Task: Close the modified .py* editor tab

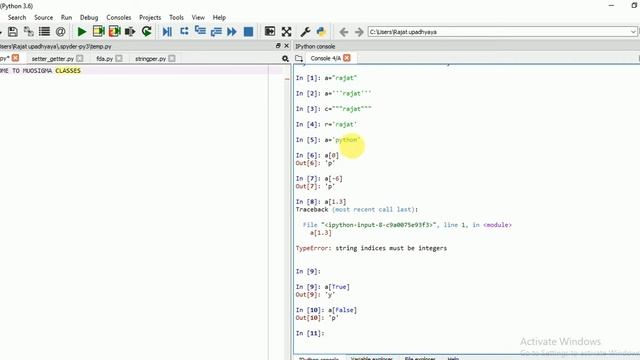Action: 15,58
